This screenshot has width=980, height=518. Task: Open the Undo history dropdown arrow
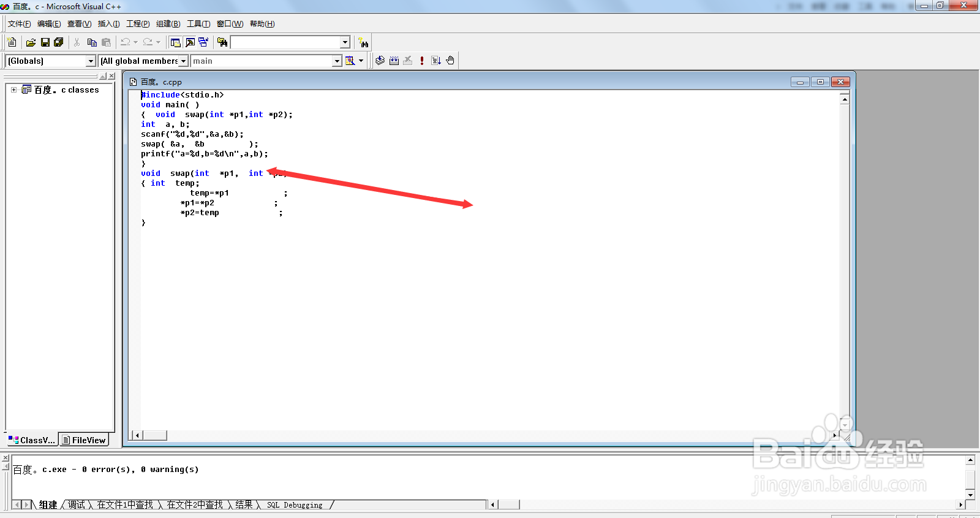pyautogui.click(x=135, y=42)
